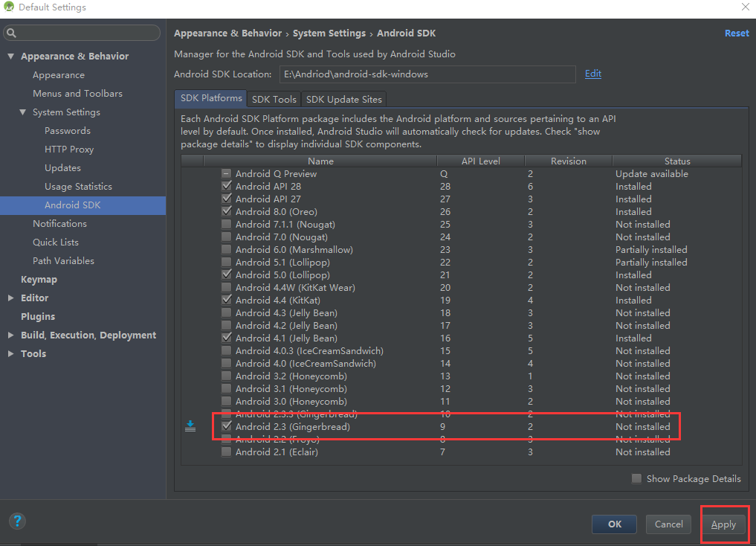The width and height of the screenshot is (756, 546).
Task: Check the Android Q Preview checkbox
Action: (x=226, y=173)
